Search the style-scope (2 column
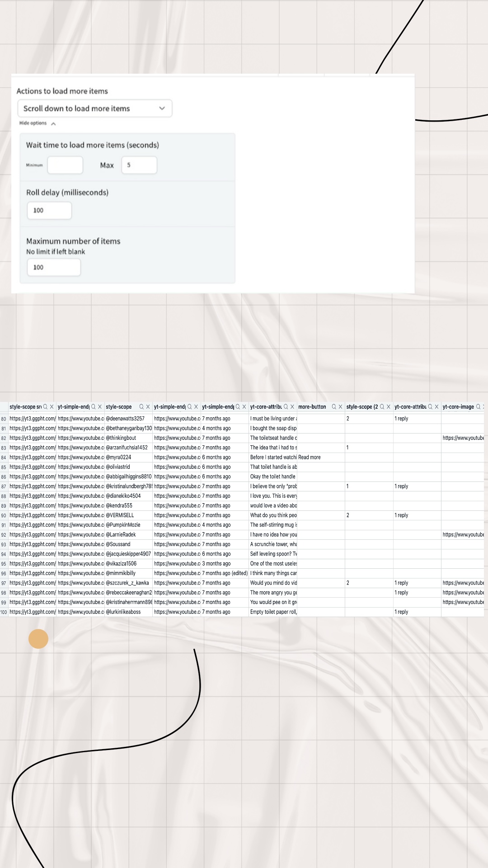The height and width of the screenshot is (868, 488). pos(382,407)
